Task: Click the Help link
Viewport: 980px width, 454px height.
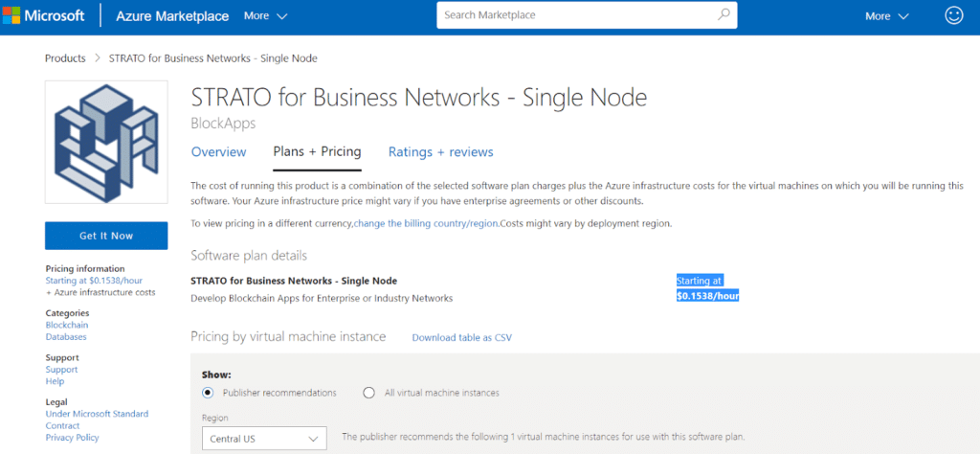Action: (55, 381)
